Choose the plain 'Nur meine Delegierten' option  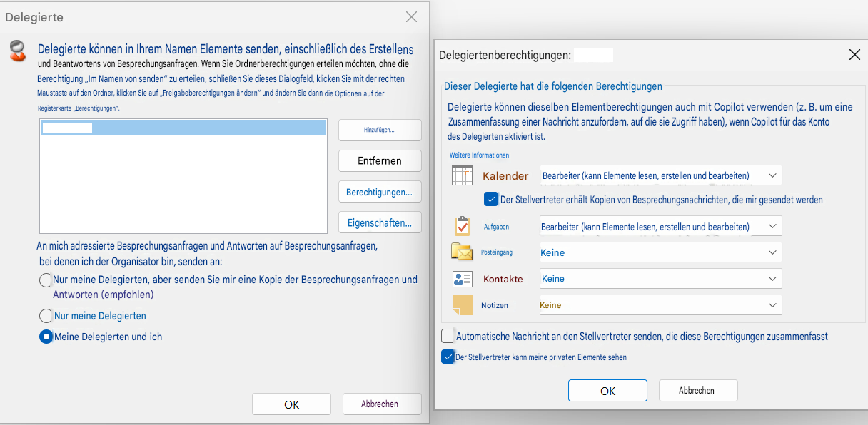click(46, 316)
